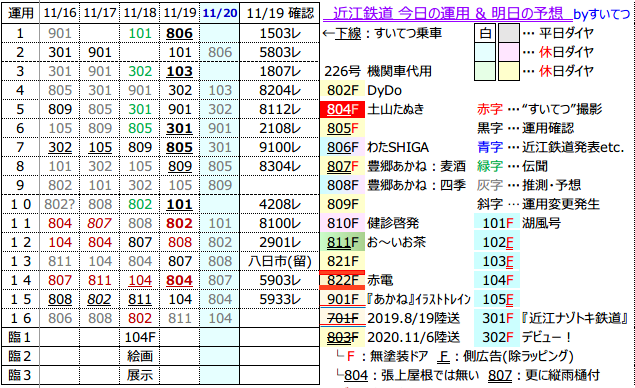This screenshot has height=388, width=635.
Task: Select cell 9100レ
Action: (x=280, y=147)
